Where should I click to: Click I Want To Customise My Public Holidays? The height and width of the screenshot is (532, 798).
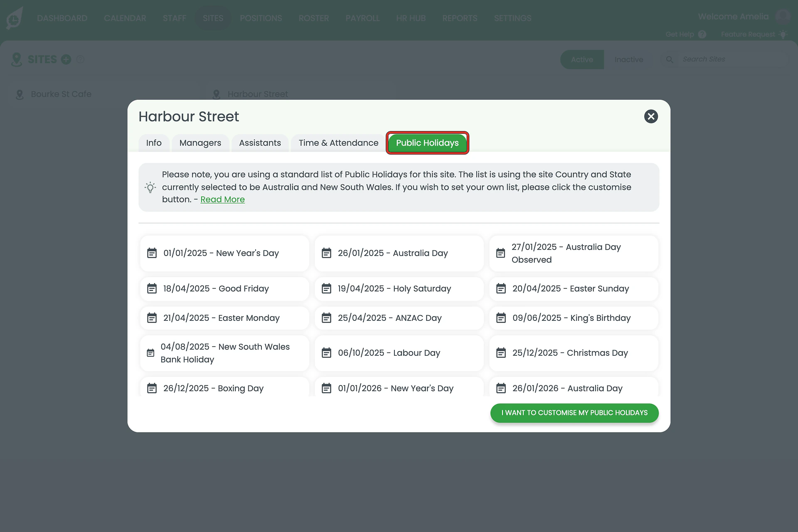pyautogui.click(x=574, y=413)
